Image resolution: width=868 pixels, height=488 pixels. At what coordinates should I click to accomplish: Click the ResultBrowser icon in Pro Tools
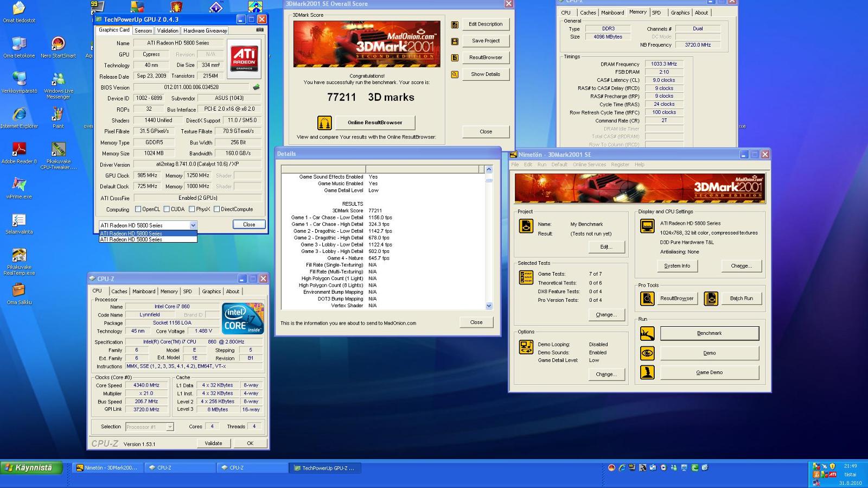point(647,298)
